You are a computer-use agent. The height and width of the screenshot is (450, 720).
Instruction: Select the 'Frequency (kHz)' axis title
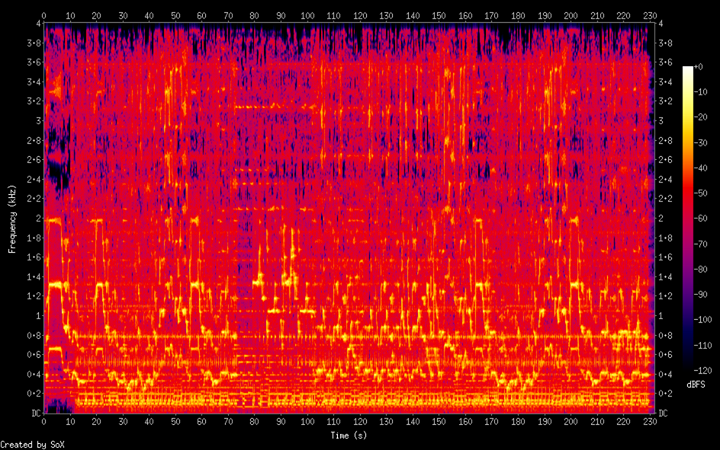[12, 219]
